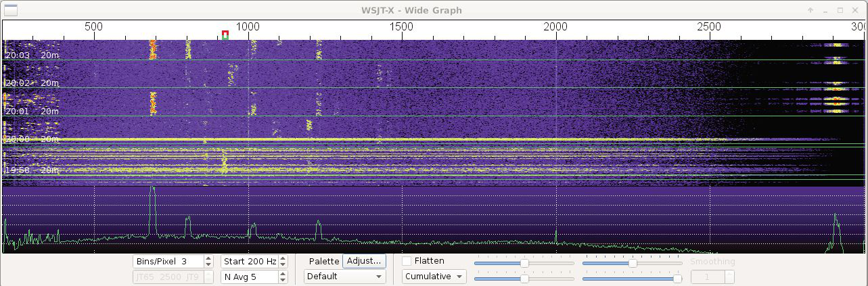The height and width of the screenshot is (286, 868).
Task: Click the 2500 mark on frequency scale
Action: 709,26
